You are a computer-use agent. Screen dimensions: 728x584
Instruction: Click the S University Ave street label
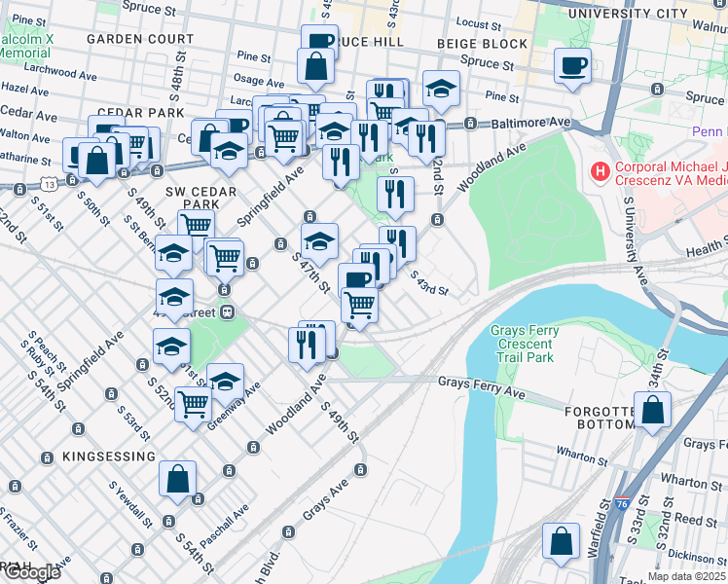[x=636, y=241]
